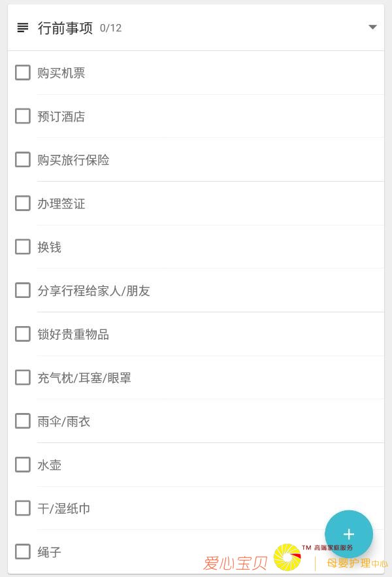
Task: Check the 购买机票 checkbox
Action: pos(22,72)
